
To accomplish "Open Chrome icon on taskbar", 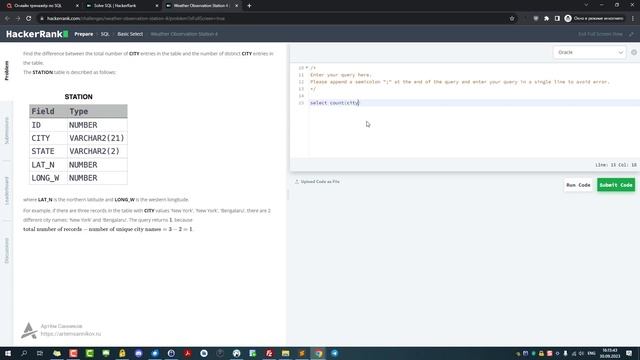I will tap(318, 353).
